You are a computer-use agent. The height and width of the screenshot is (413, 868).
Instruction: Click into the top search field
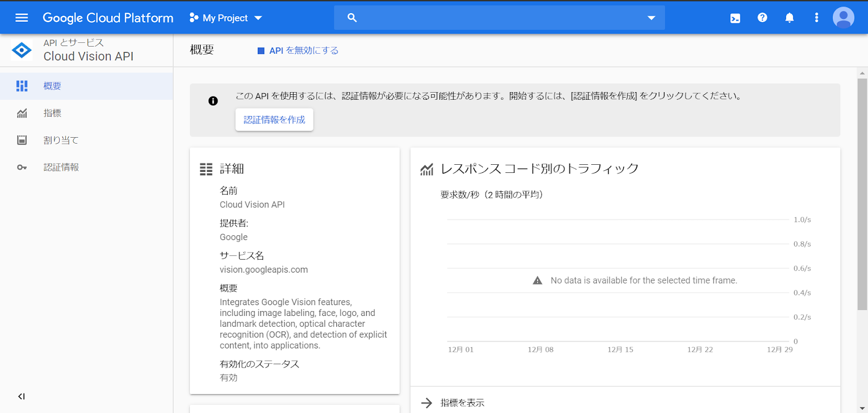500,18
